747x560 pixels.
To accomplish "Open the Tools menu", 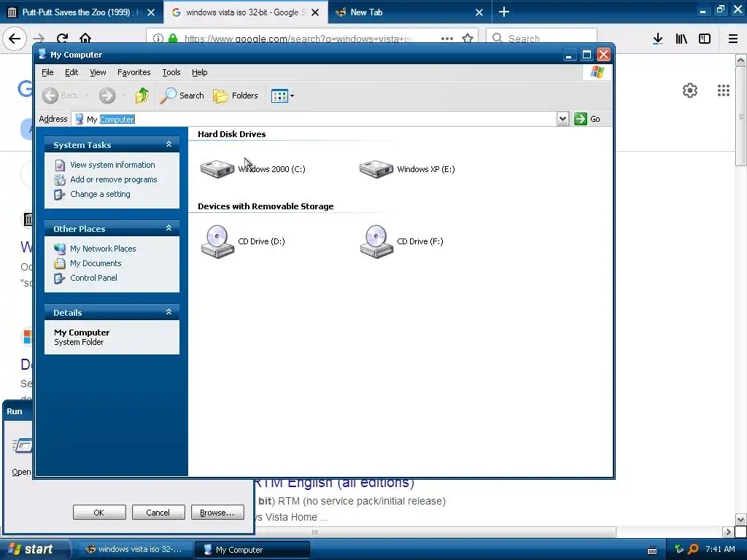I will 171,72.
